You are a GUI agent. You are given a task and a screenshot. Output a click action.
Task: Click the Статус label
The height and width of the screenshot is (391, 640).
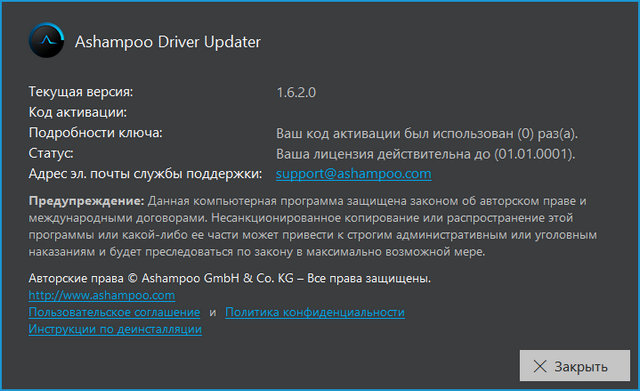pyautogui.click(x=51, y=153)
